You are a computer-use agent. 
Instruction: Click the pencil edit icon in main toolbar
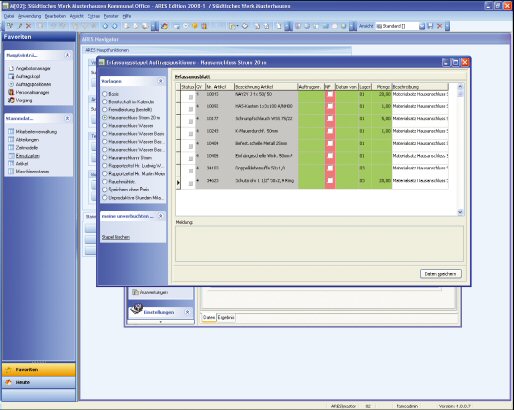(x=20, y=26)
